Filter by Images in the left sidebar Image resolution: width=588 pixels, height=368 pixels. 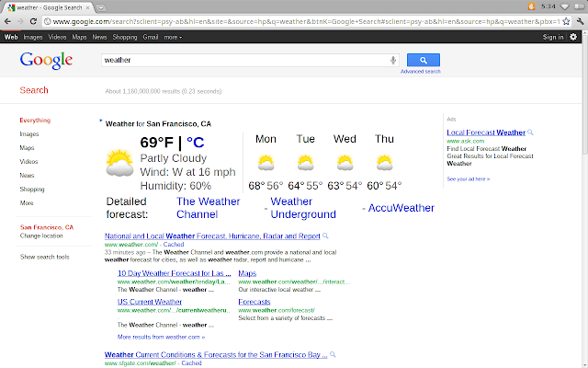(x=29, y=134)
